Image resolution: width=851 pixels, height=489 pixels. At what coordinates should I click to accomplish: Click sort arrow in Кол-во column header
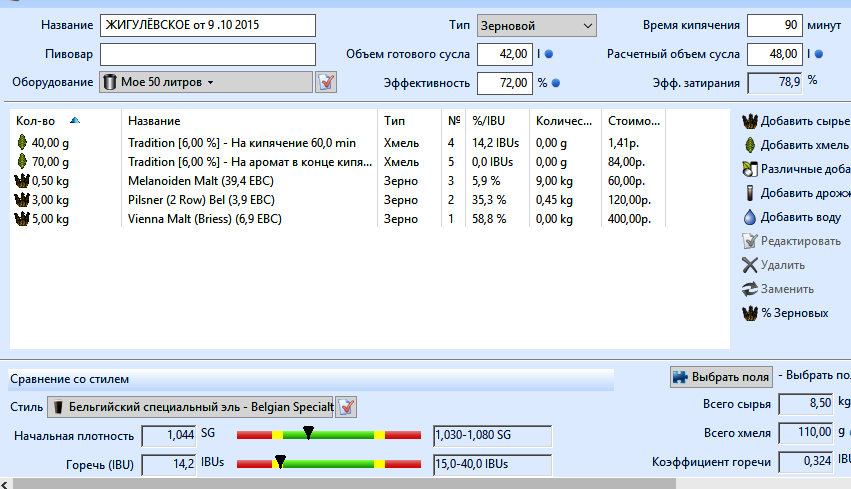coord(75,120)
